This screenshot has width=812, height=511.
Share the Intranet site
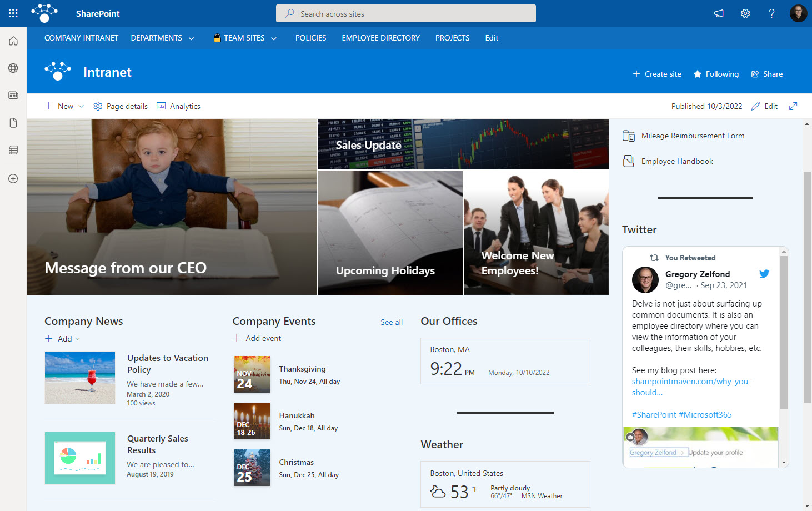point(766,73)
